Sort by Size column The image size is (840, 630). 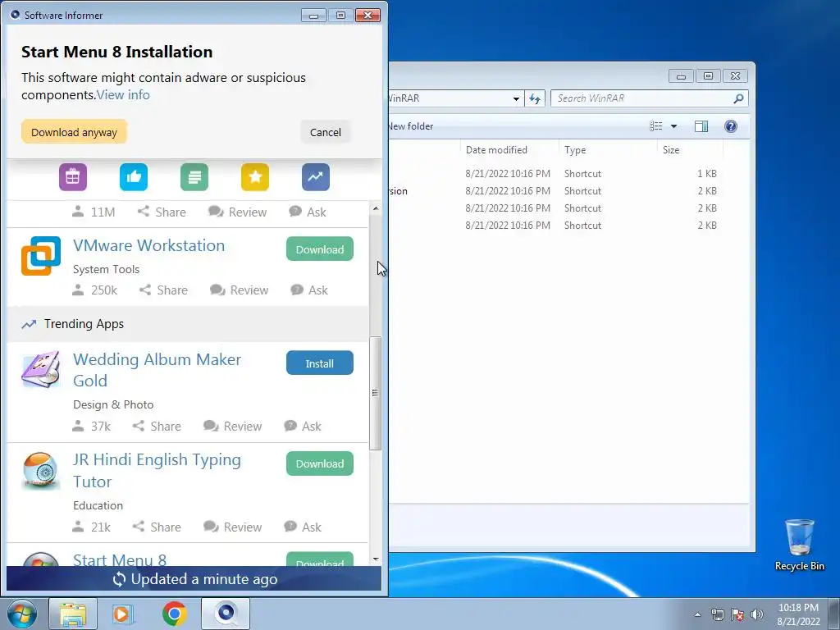[690, 150]
